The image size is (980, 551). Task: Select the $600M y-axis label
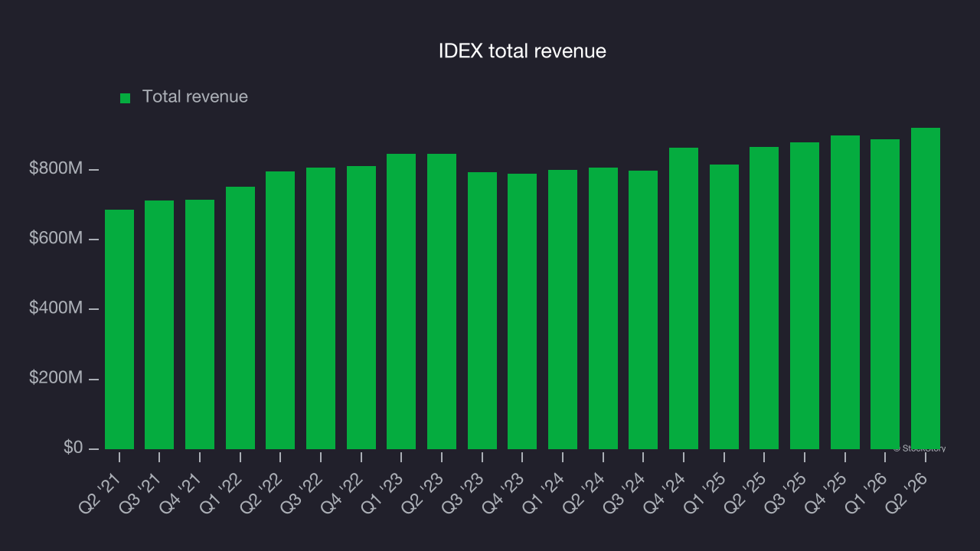coord(56,239)
